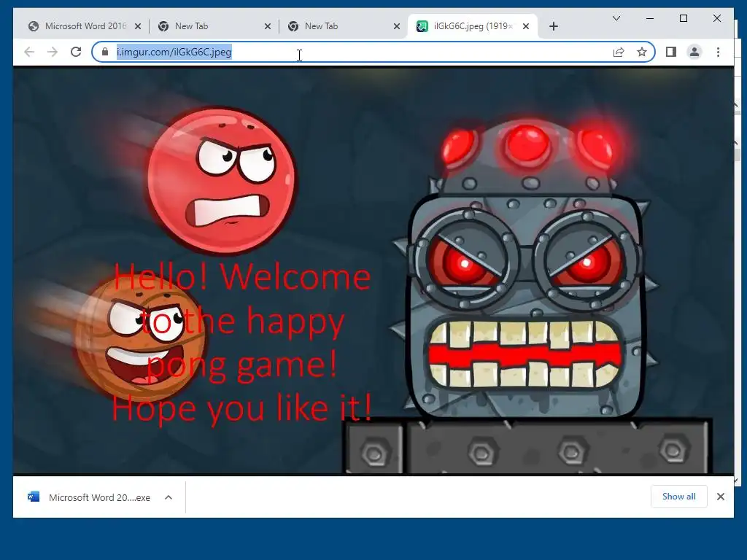
Task: Expand the download item options chevron
Action: click(169, 497)
